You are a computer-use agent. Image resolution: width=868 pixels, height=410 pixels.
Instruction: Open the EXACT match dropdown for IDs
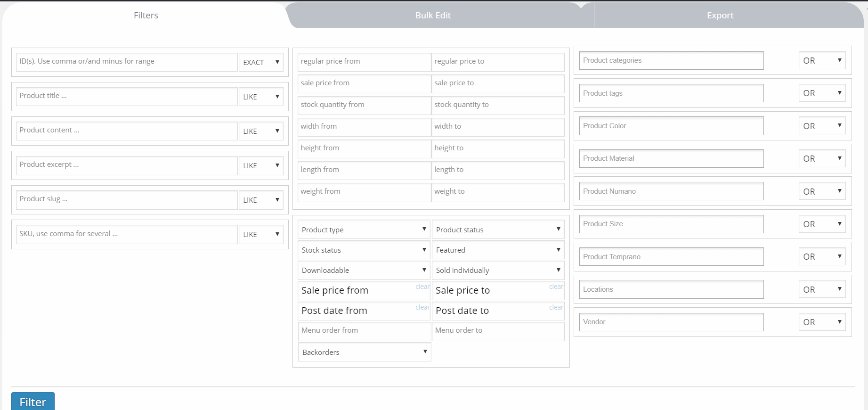tap(261, 62)
